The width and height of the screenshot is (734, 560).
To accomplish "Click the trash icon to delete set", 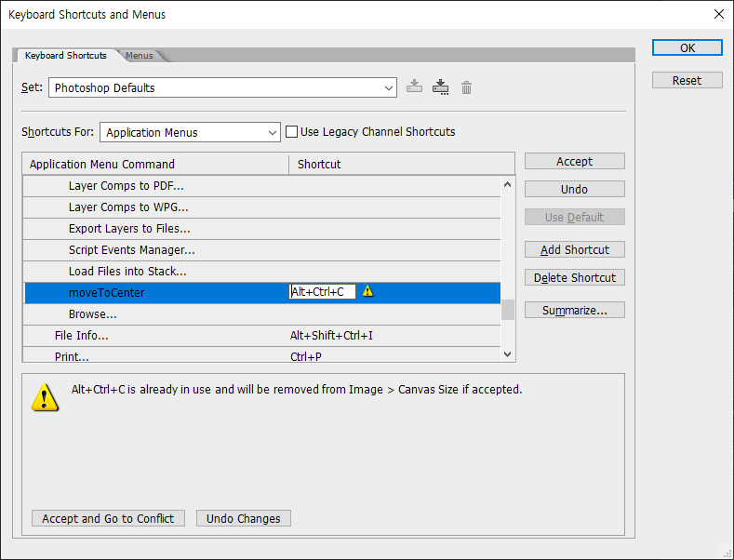I will pyautogui.click(x=466, y=87).
